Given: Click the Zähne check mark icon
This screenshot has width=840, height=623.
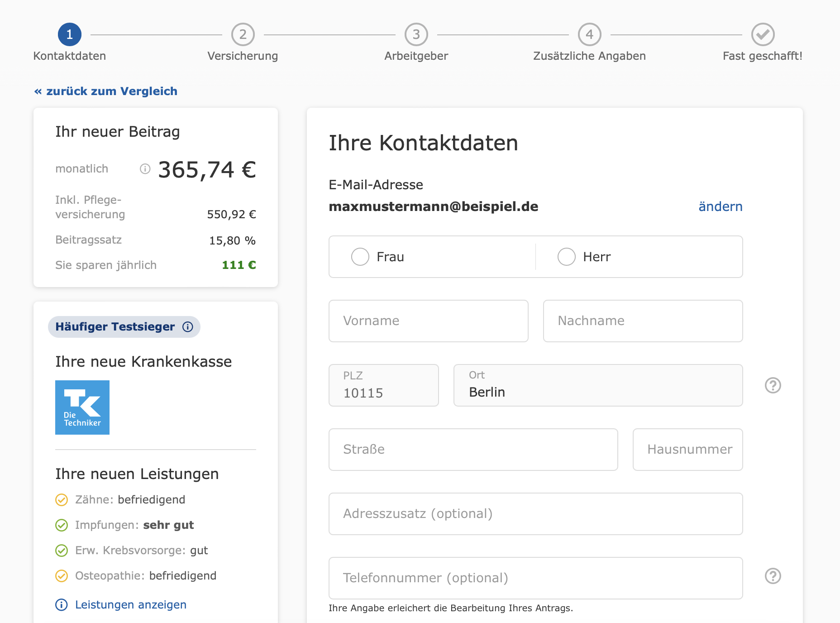Looking at the screenshot, I should (62, 500).
